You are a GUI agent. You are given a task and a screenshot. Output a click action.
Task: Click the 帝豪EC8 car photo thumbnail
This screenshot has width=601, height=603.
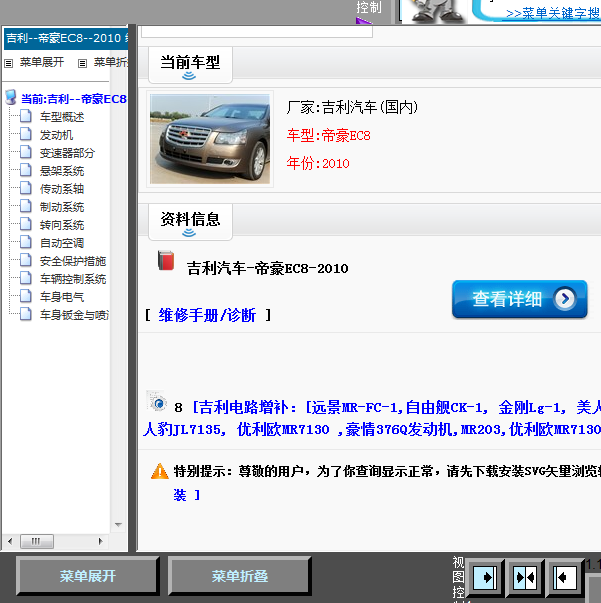tap(210, 139)
